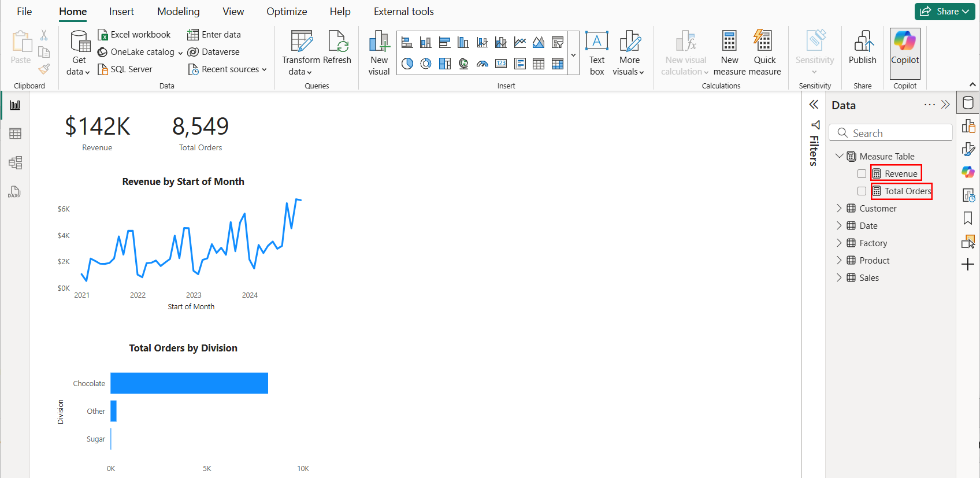The height and width of the screenshot is (478, 980).
Task: Click the Search field in Data pane
Action: click(890, 133)
